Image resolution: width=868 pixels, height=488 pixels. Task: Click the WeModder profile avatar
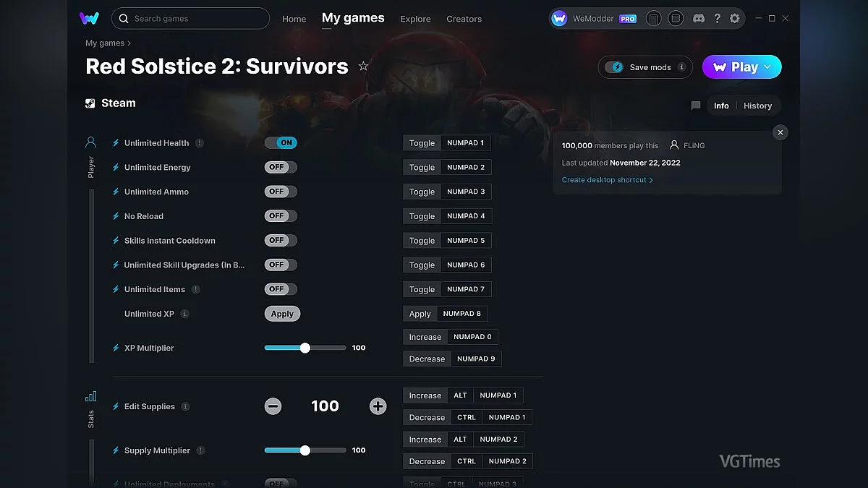(x=559, y=19)
